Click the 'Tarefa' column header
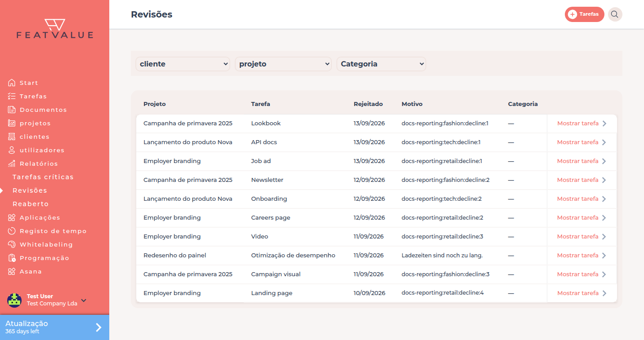The width and height of the screenshot is (644, 340). coord(261,104)
